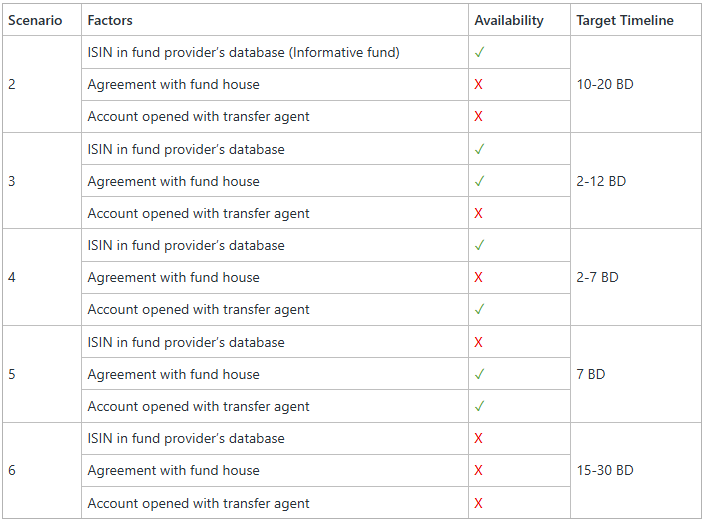The width and height of the screenshot is (704, 520).
Task: Click the Scenario 5 number cell
Action: (12, 374)
